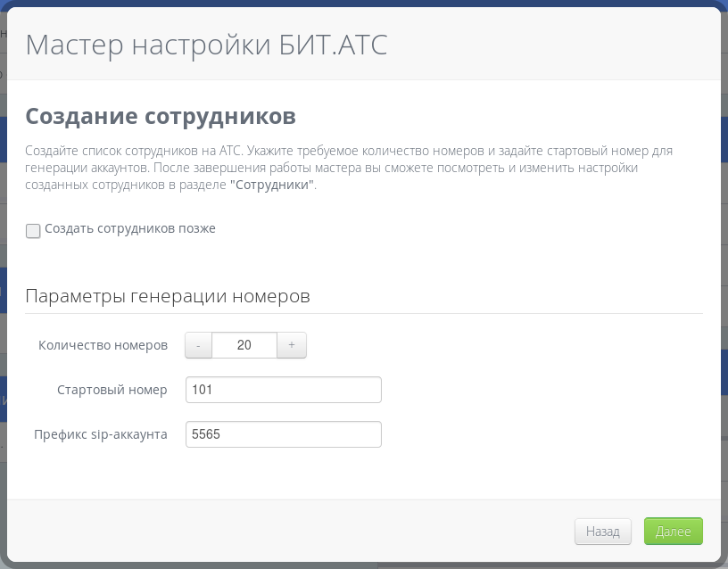Click the 'Параметры генерации номеров' section header
This screenshot has width=728, height=569.
coord(168,296)
